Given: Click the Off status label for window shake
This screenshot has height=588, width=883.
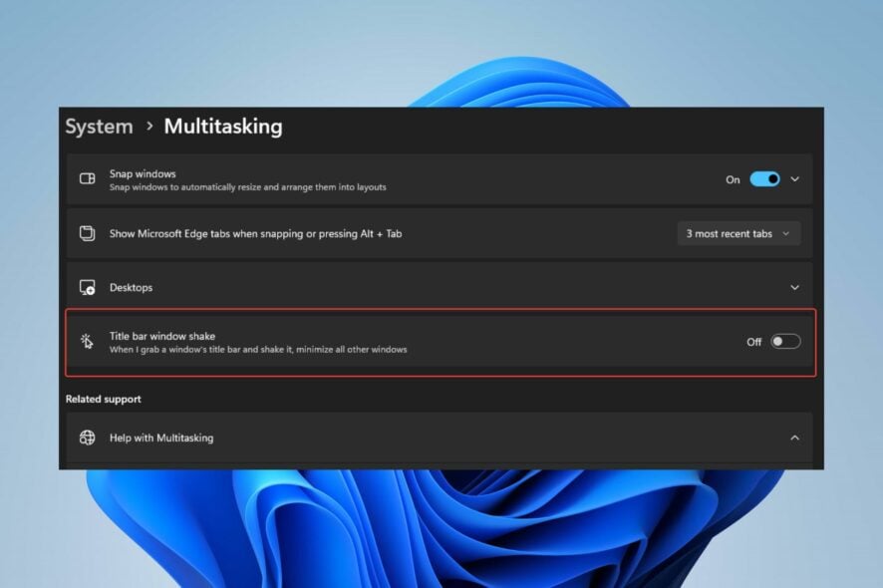Looking at the screenshot, I should click(x=754, y=342).
